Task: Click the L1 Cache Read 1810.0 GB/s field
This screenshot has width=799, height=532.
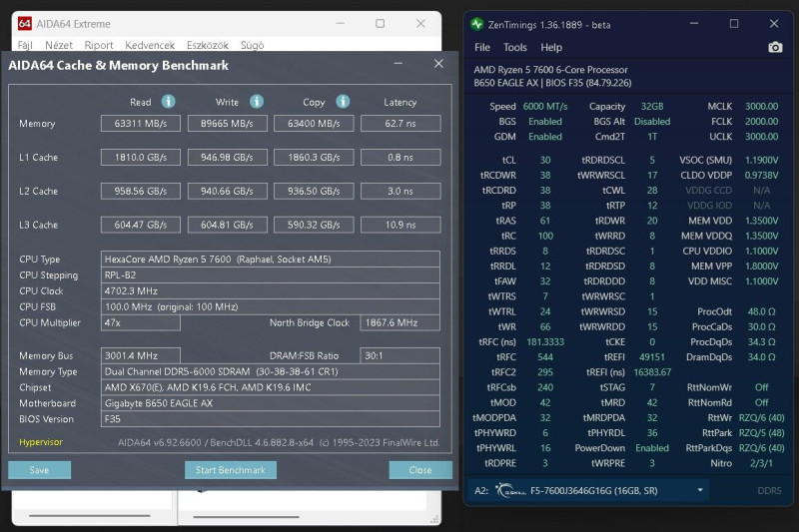Action: (x=141, y=158)
